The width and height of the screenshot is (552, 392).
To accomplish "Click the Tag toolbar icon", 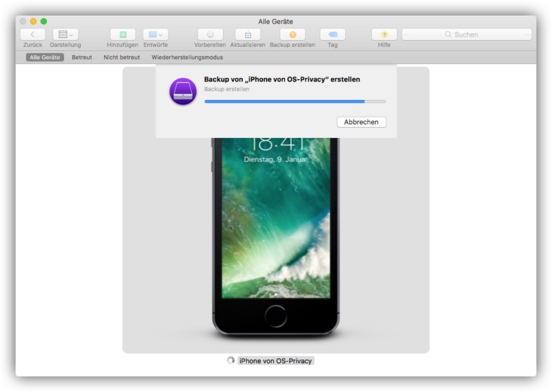I will coord(333,35).
